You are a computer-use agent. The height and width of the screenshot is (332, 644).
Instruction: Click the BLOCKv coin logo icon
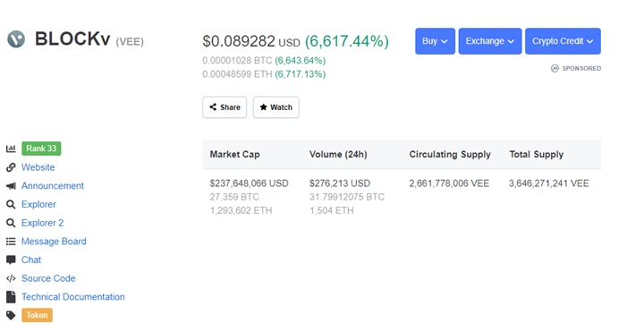[x=16, y=39]
